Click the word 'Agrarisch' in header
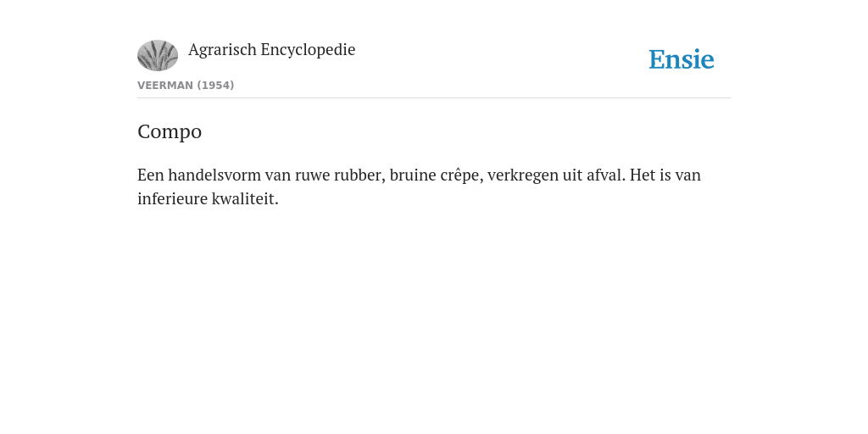 223,50
